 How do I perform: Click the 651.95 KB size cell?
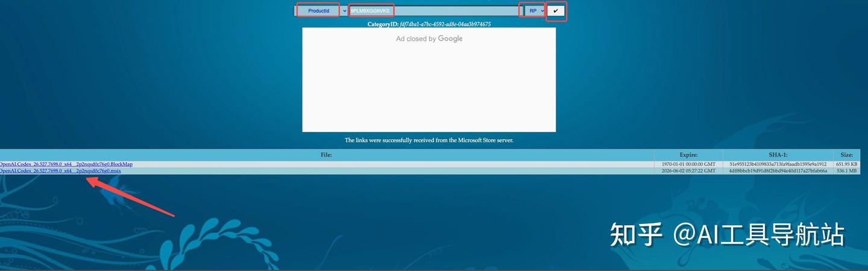(x=846, y=164)
